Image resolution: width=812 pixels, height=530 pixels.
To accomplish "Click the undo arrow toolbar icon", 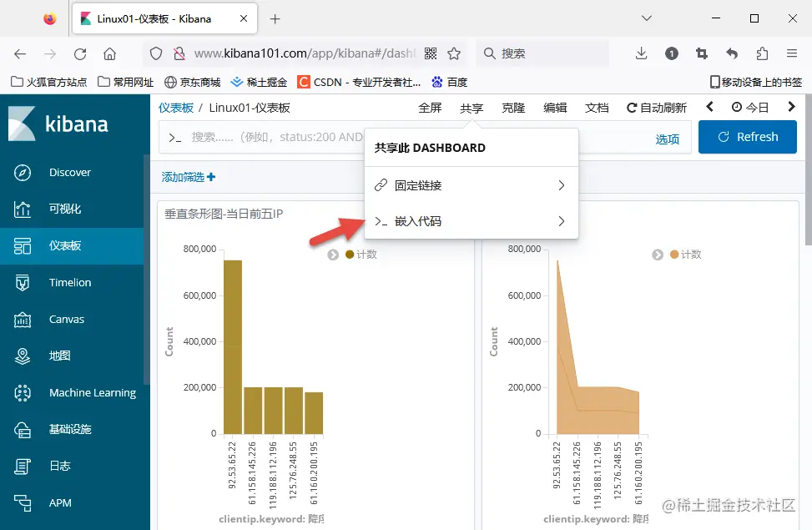I will pyautogui.click(x=732, y=53).
